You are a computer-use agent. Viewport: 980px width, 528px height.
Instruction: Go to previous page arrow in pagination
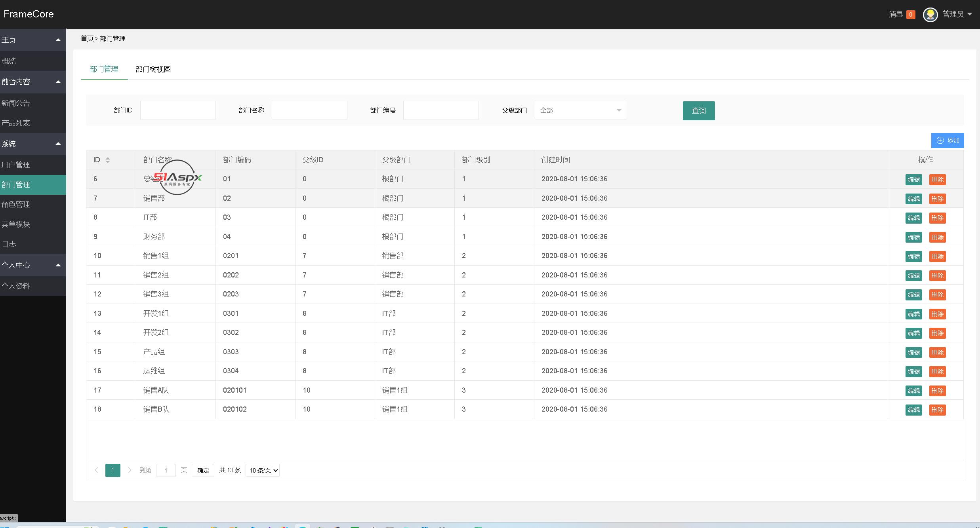coord(96,470)
